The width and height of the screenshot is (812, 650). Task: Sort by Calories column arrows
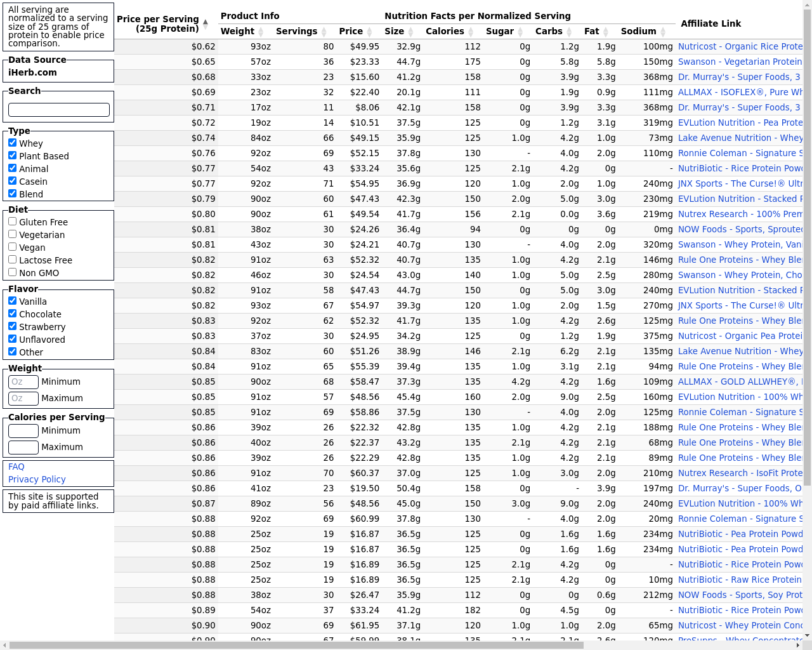point(471,32)
